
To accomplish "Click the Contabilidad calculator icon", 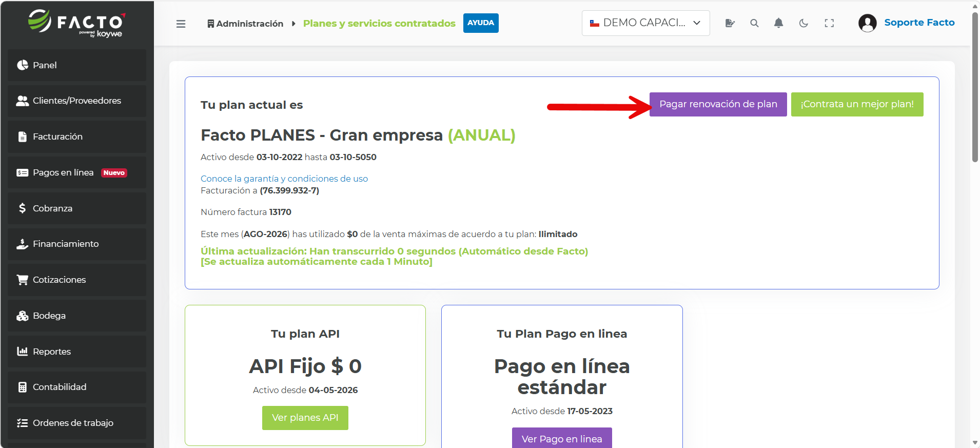I will click(x=23, y=387).
